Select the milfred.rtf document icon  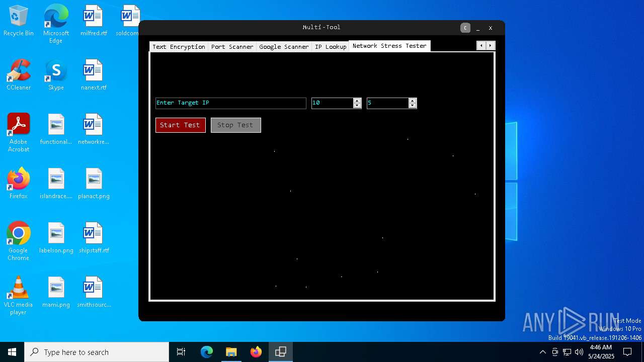click(x=94, y=21)
